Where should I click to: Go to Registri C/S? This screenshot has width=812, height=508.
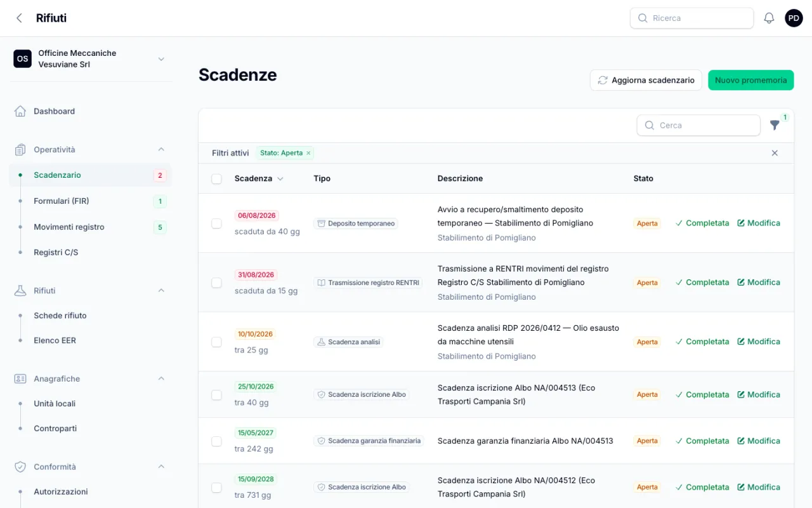point(90,253)
